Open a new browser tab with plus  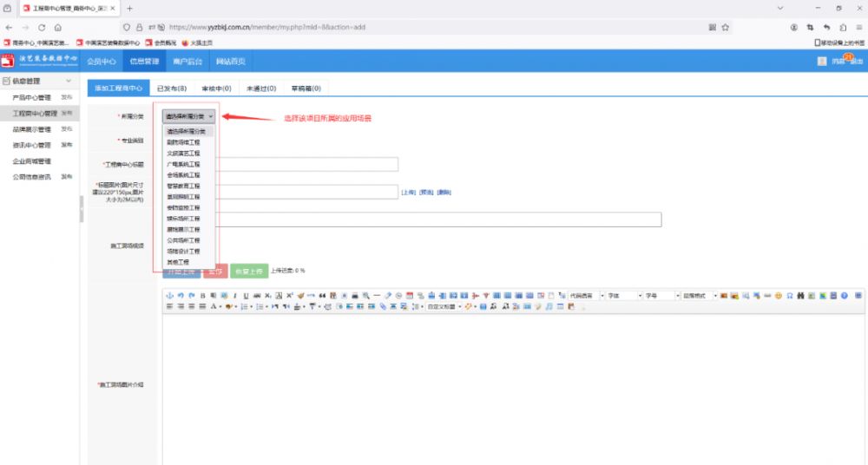130,8
